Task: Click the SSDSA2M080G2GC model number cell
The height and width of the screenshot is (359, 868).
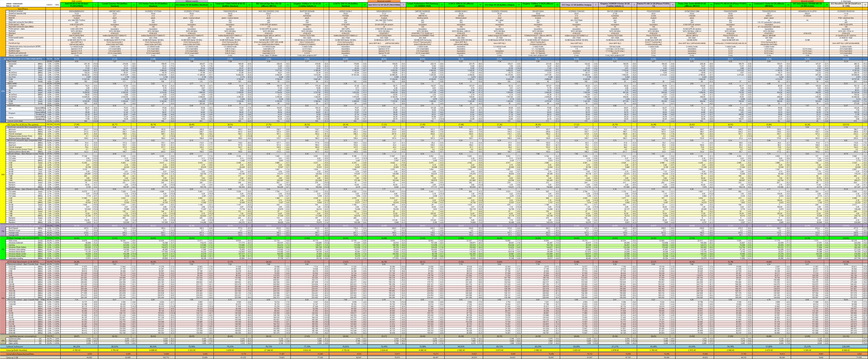Action: [x=76, y=11]
